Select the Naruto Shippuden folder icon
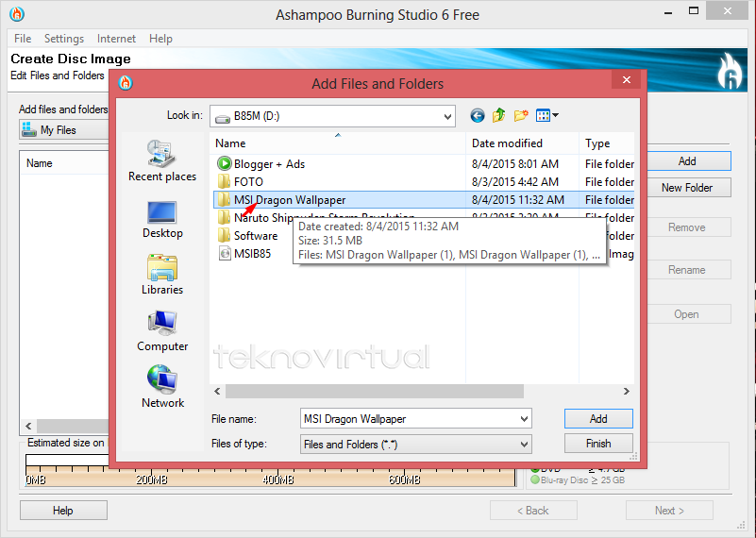Viewport: 756px width, 538px height. [224, 218]
